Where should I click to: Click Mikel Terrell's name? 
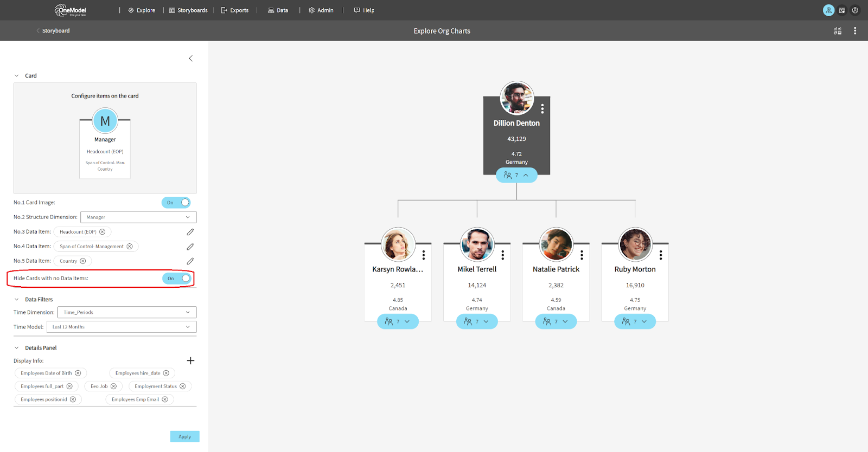(x=477, y=269)
